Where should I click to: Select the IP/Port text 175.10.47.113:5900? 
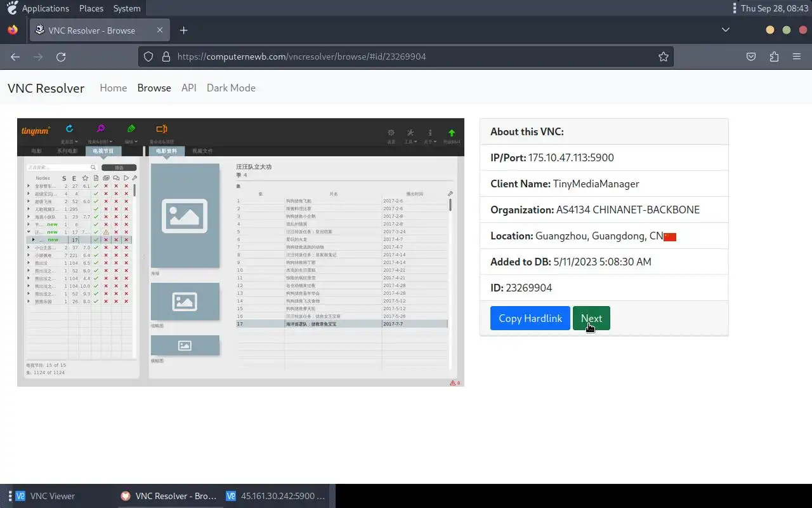[571, 157]
